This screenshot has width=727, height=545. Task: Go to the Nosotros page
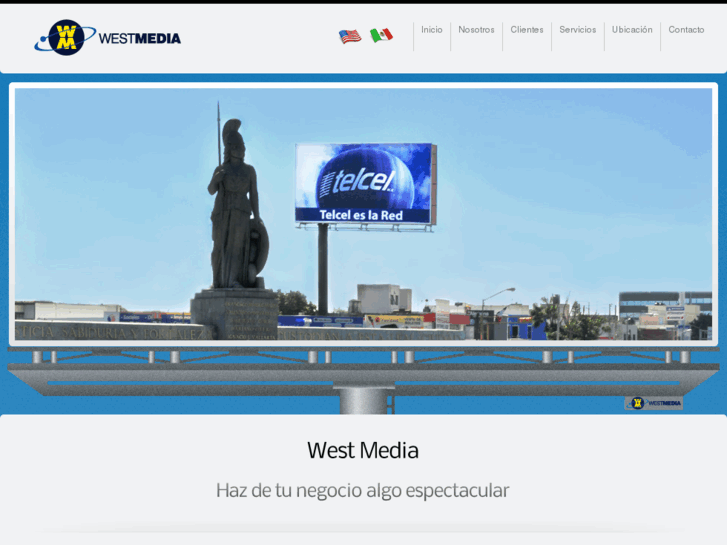point(476,30)
